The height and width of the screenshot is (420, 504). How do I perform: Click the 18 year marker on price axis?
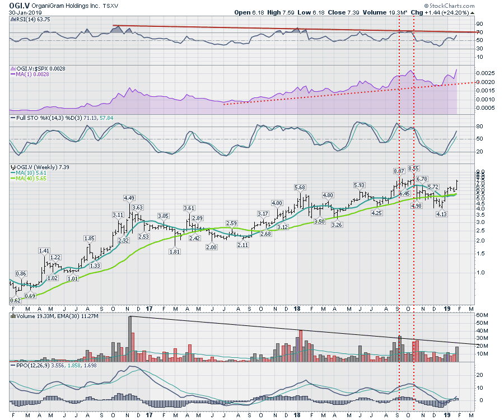click(x=297, y=309)
